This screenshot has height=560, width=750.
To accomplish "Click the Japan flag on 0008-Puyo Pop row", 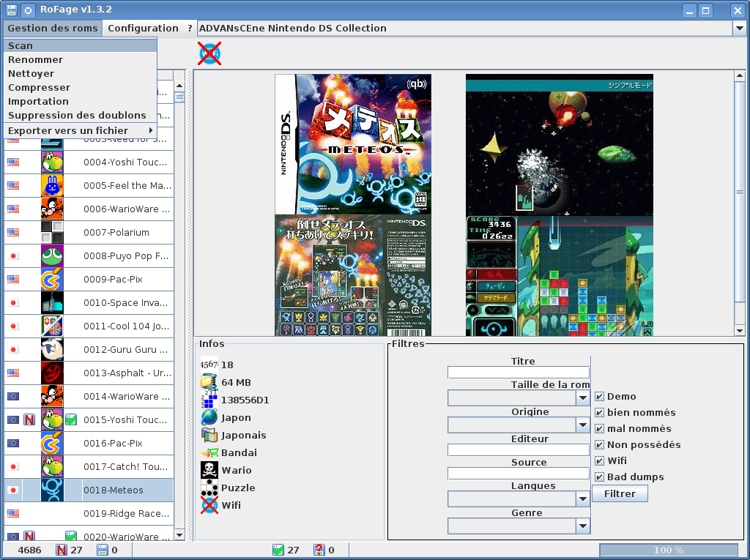I will 13,256.
